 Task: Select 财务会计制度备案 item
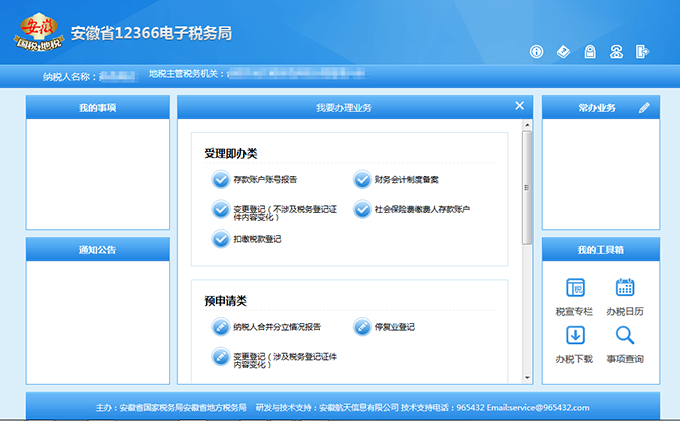click(x=406, y=180)
